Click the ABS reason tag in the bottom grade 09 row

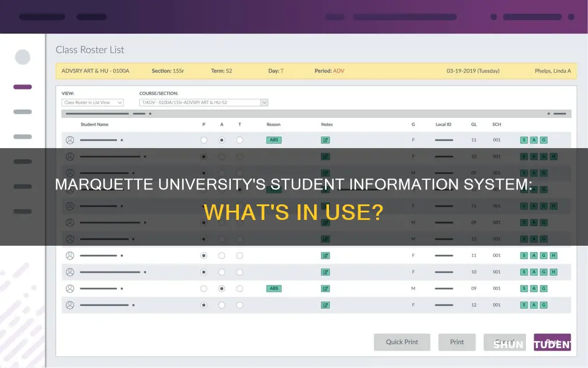click(x=274, y=289)
